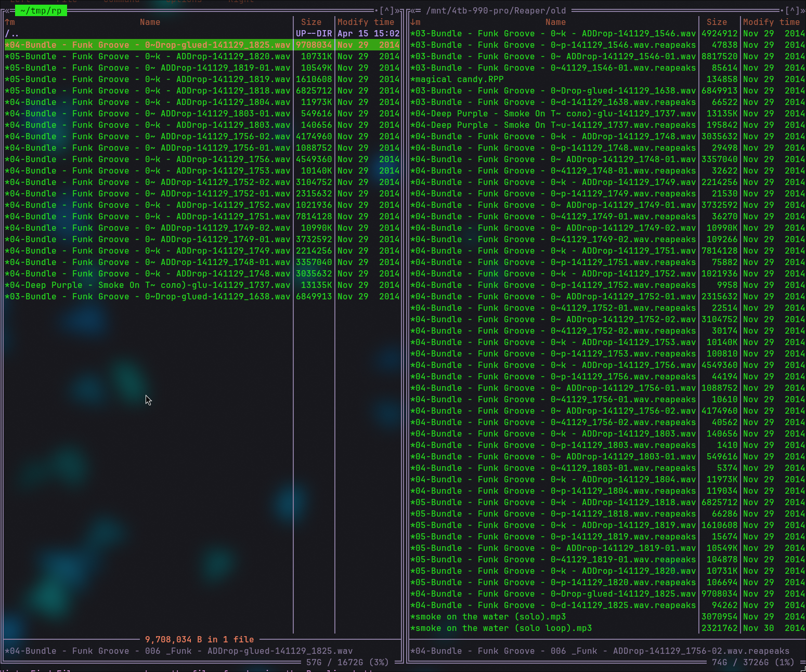Select ADDrop-141129_1820.wav in left panel
Viewport: 806px width, 672px height.
(x=202, y=56)
